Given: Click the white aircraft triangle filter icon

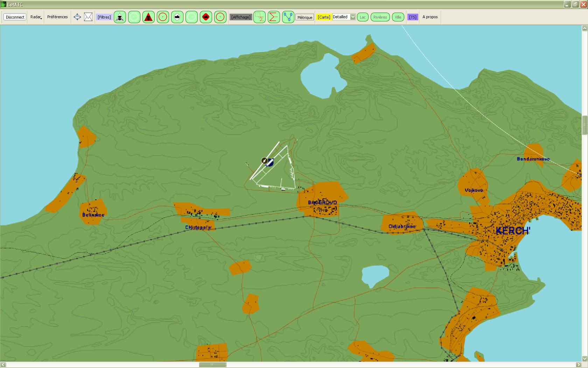Looking at the screenshot, I should click(x=120, y=17).
